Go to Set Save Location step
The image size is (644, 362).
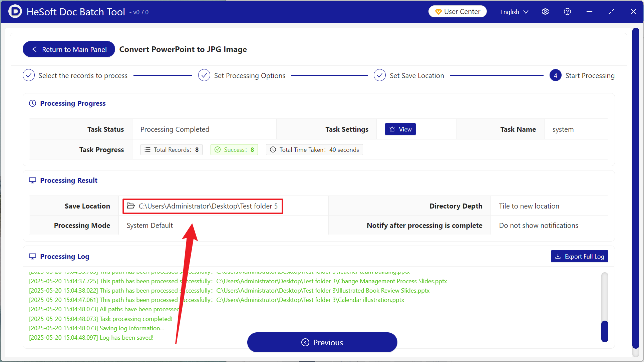click(x=417, y=76)
